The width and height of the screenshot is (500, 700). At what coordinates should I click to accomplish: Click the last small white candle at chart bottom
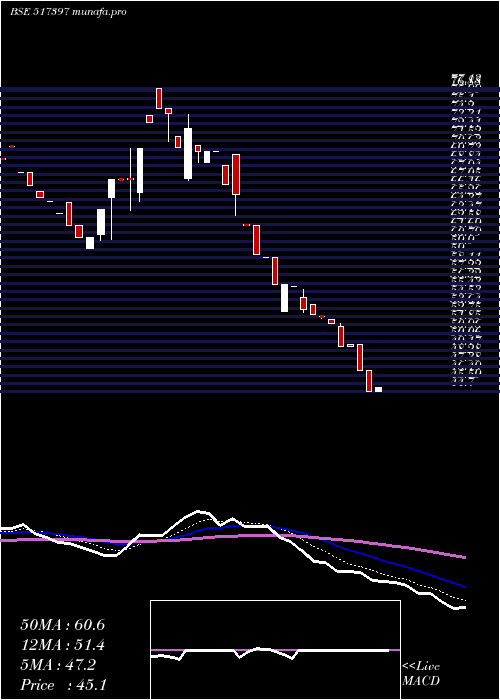coord(379,389)
